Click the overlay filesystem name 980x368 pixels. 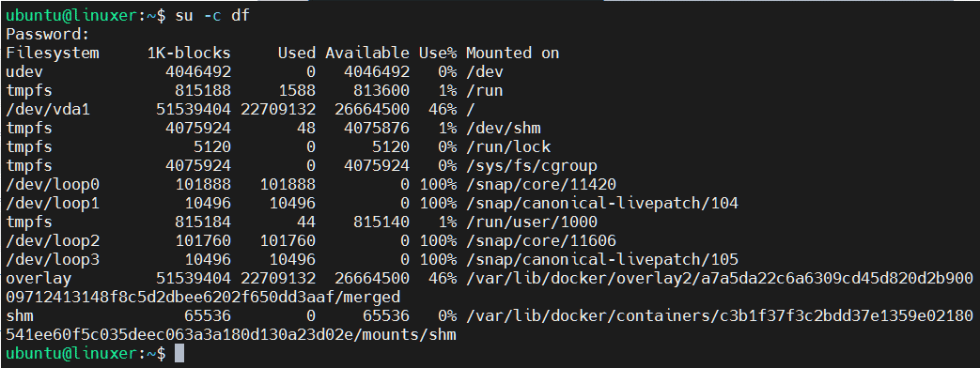[39, 278]
